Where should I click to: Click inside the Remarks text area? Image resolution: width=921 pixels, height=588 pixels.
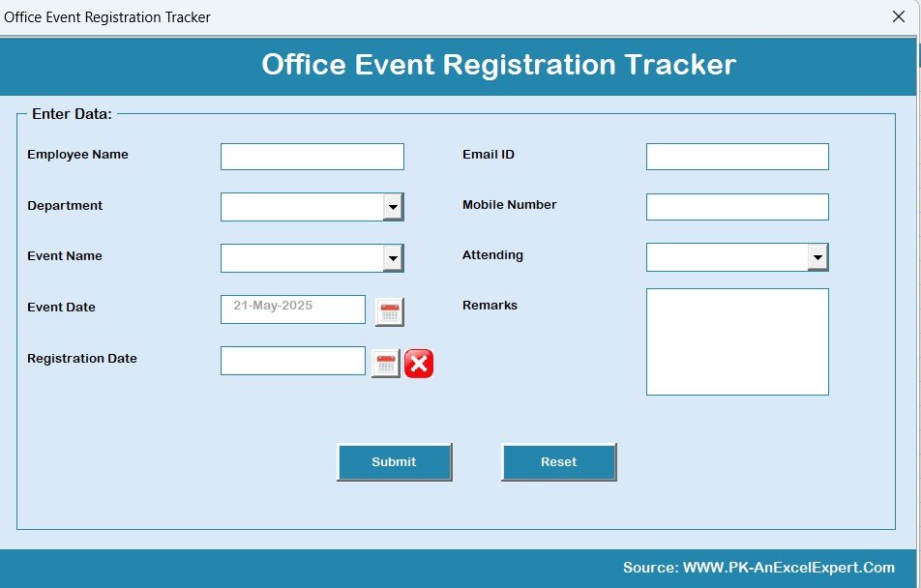[737, 341]
